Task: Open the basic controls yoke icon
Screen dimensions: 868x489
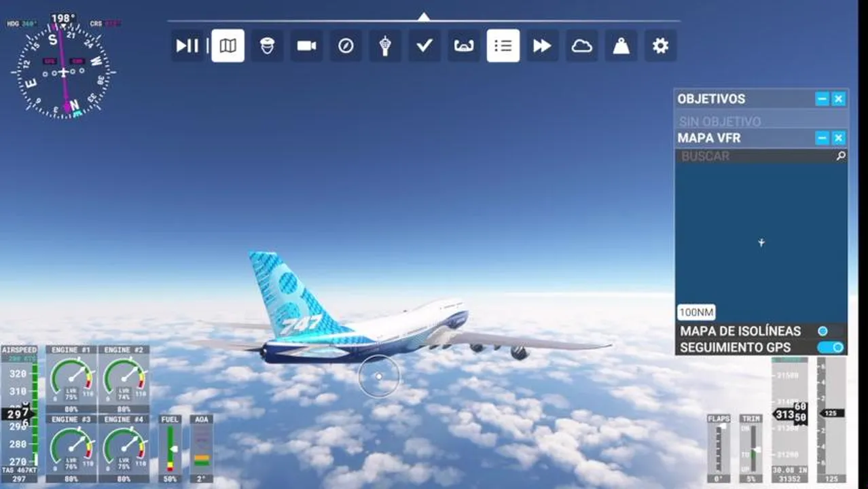Action: 463,46
